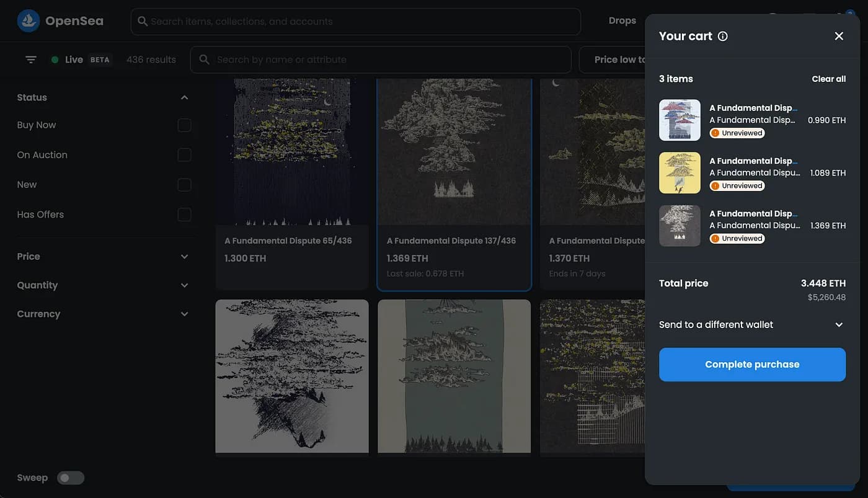868x498 pixels.
Task: Click the magnifier icon in the top search bar
Action: coord(143,21)
